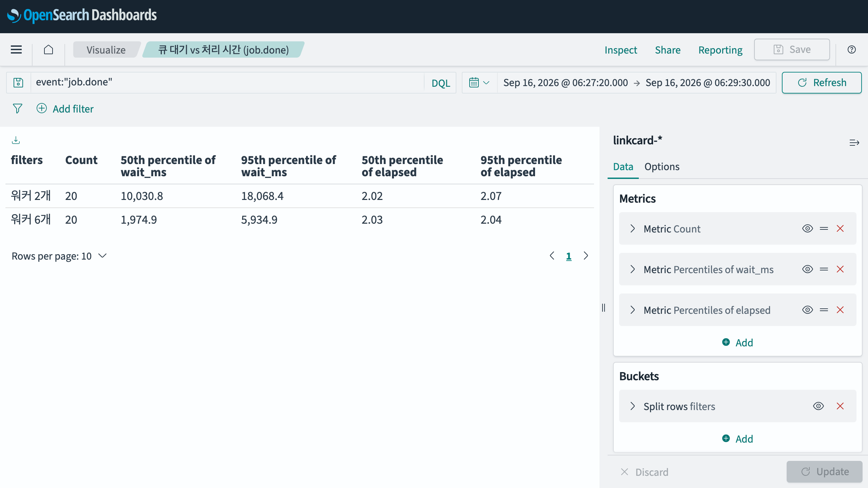Open the Share menu

(x=668, y=50)
